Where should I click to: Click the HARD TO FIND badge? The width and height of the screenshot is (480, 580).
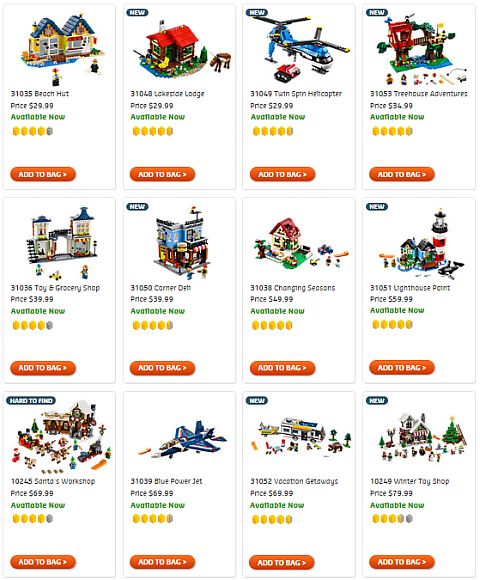tap(31, 401)
